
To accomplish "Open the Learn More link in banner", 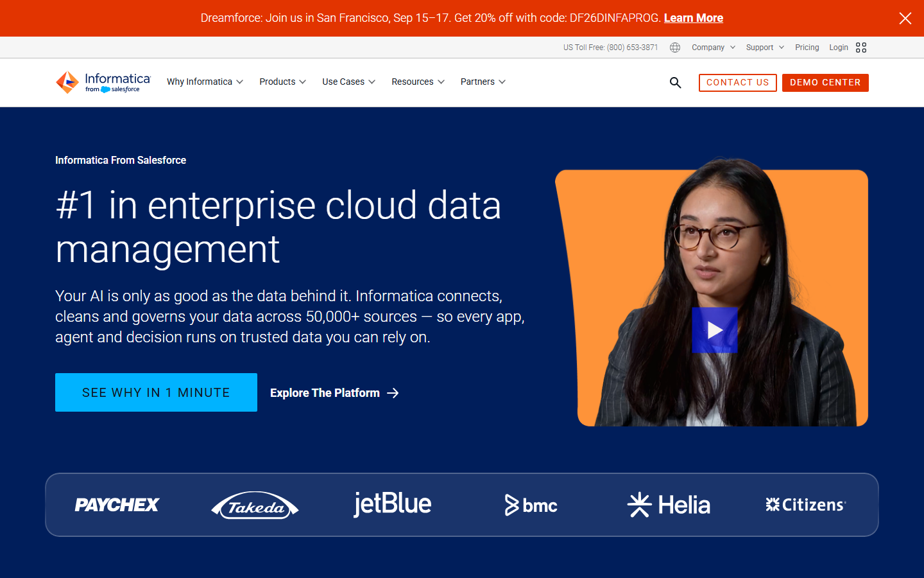I will pos(693,18).
